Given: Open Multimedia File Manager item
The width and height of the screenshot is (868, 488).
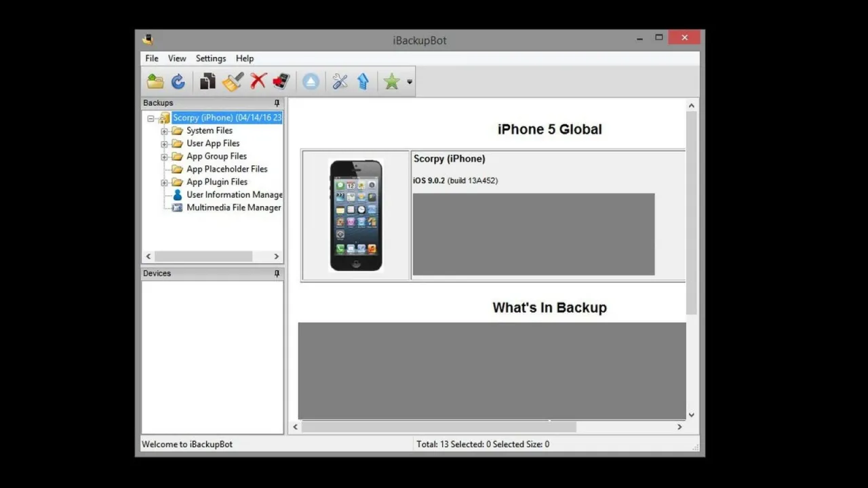Looking at the screenshot, I should 234,207.
